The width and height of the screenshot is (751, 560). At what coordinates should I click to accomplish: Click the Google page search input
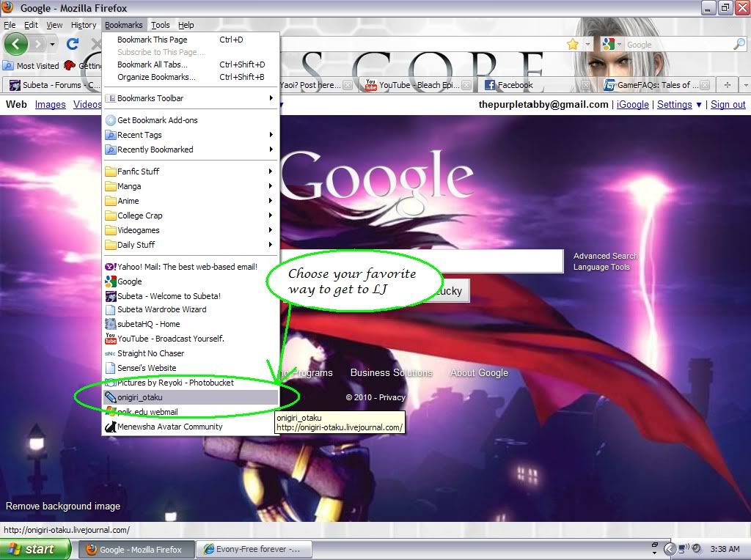point(422,261)
